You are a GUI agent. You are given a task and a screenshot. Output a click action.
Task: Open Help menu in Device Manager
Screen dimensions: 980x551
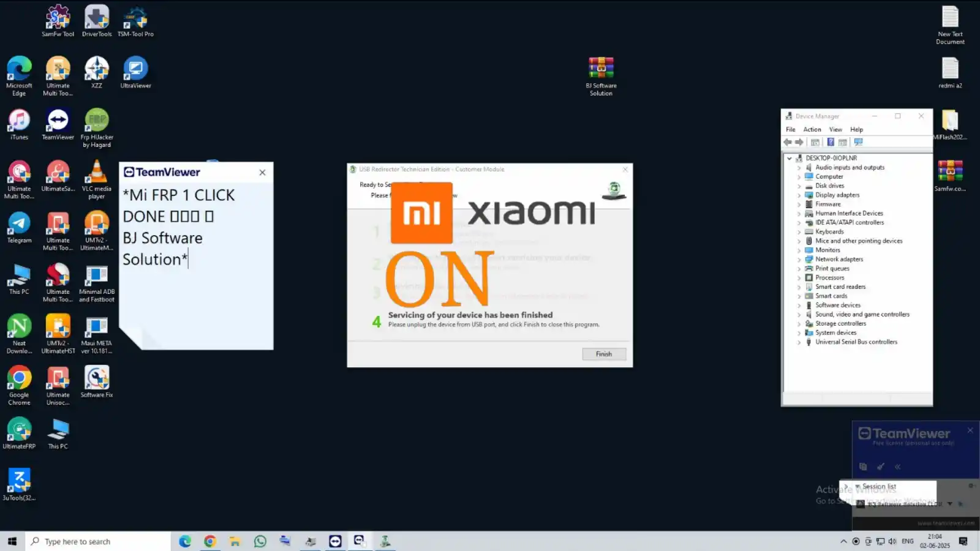[856, 129]
